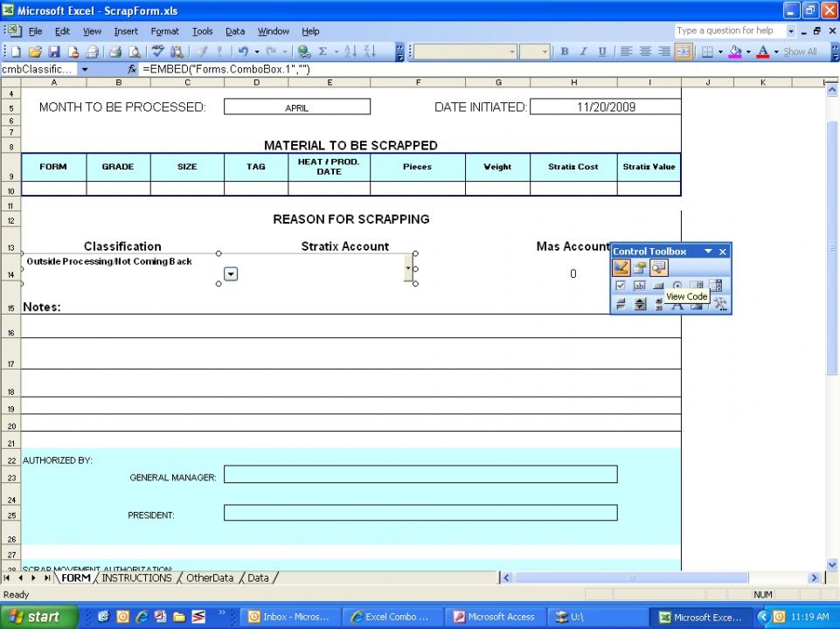Expand the Borders style dropdown arrow

pos(720,52)
